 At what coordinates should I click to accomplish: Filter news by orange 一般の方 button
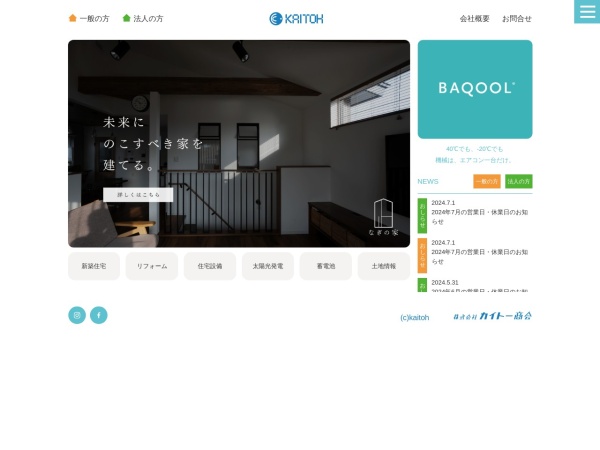[x=487, y=181]
